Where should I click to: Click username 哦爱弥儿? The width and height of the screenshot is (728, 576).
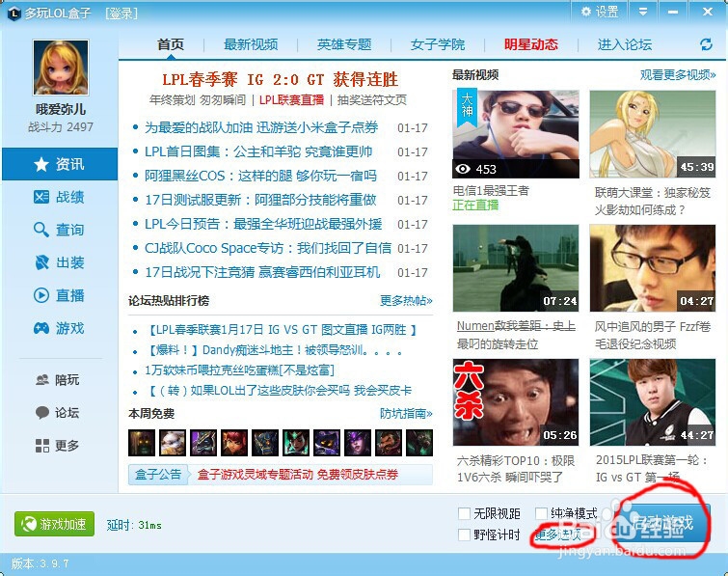pyautogui.click(x=61, y=109)
